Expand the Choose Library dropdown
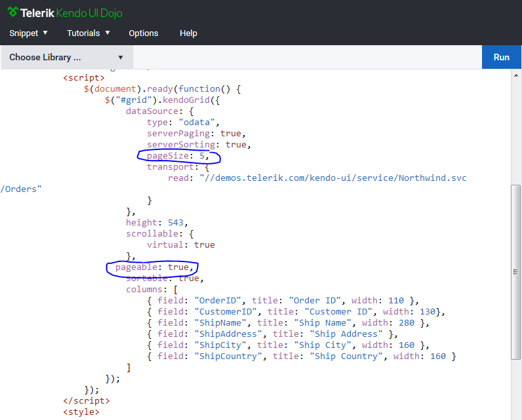The width and height of the screenshot is (522, 420). pos(67,58)
